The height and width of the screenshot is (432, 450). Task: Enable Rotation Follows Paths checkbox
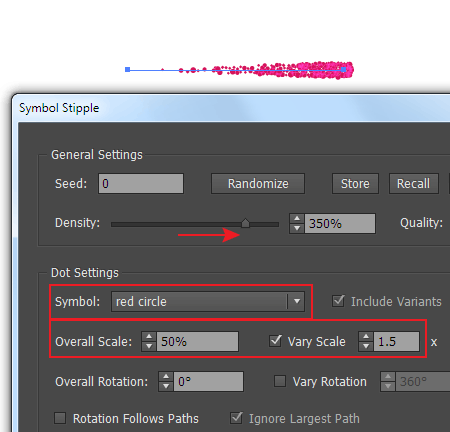60,418
